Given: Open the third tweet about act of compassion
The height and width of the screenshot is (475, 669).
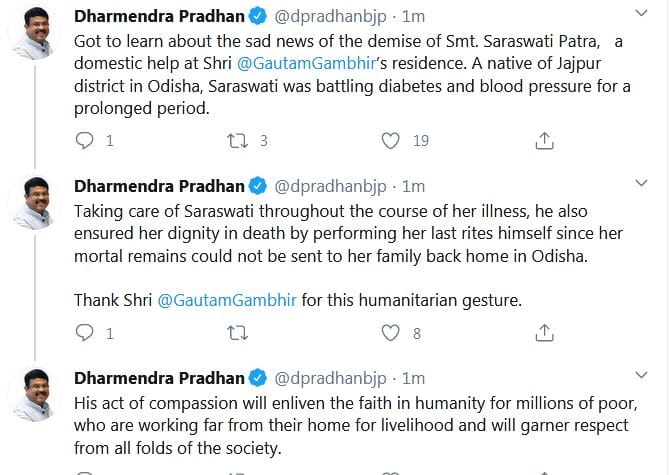Looking at the screenshot, I should (x=350, y=424).
